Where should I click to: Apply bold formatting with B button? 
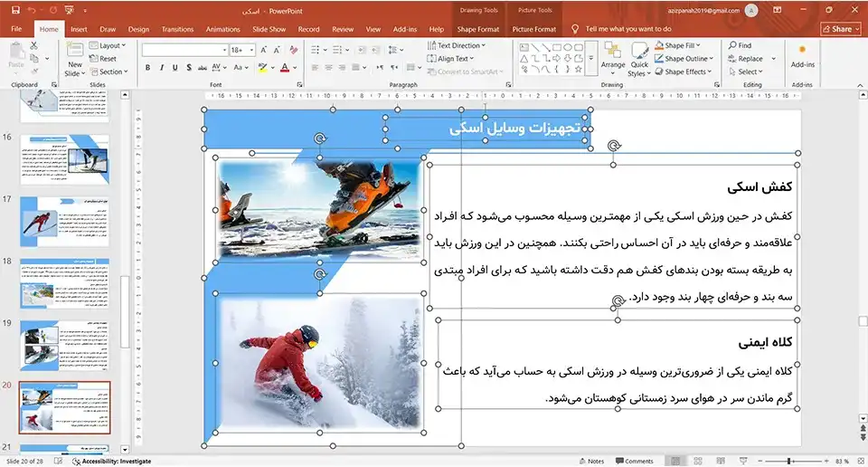tap(147, 68)
